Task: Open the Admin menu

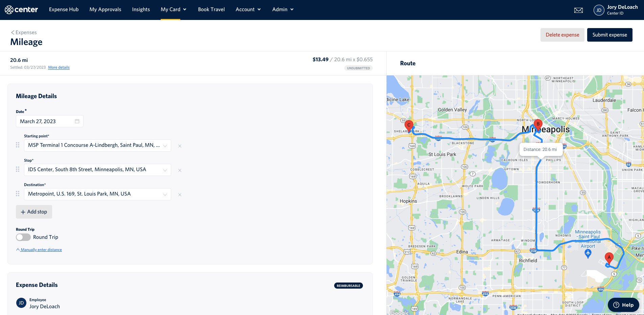Action: coord(283,9)
